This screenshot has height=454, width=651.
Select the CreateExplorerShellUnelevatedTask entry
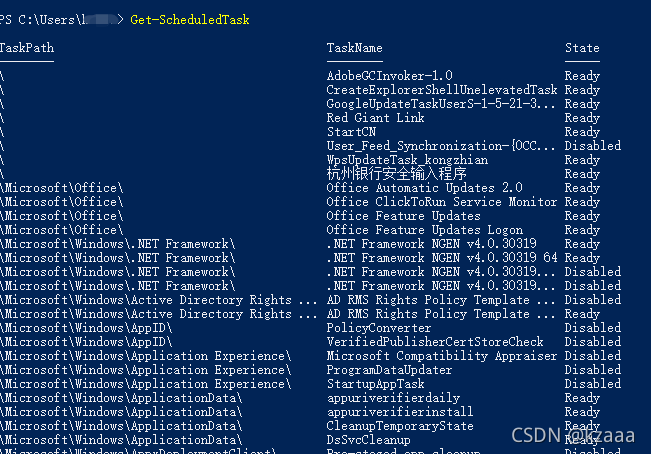coord(442,90)
